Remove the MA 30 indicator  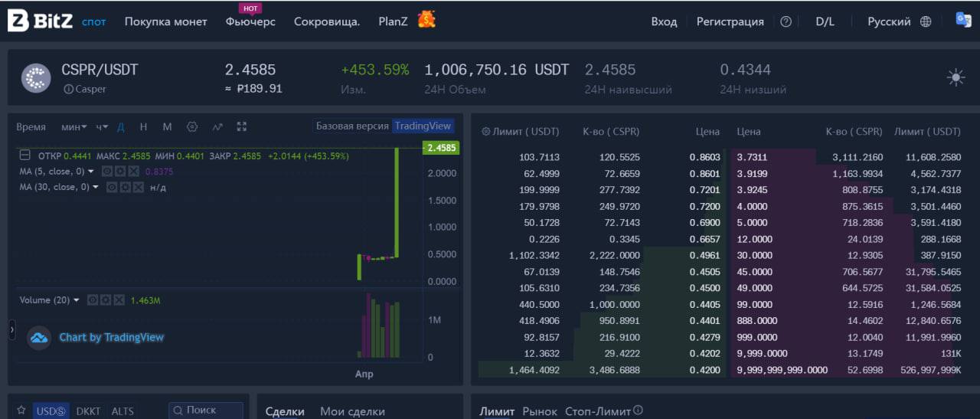pos(138,187)
